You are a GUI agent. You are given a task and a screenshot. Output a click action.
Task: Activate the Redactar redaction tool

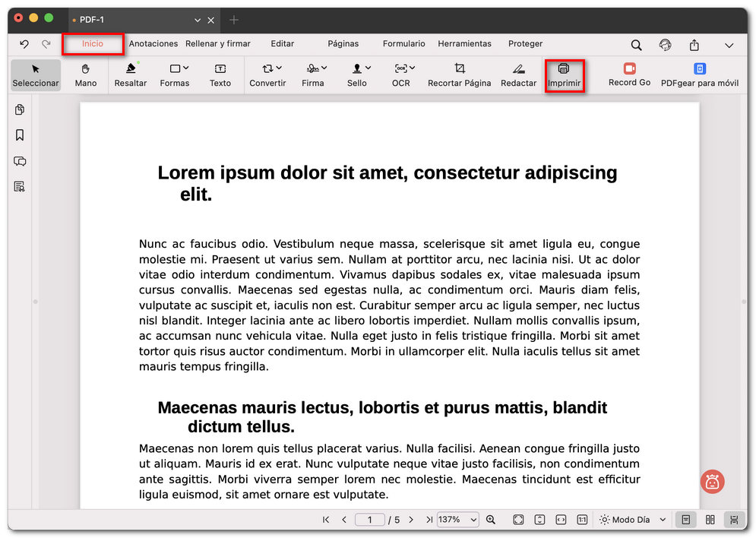[x=518, y=75]
